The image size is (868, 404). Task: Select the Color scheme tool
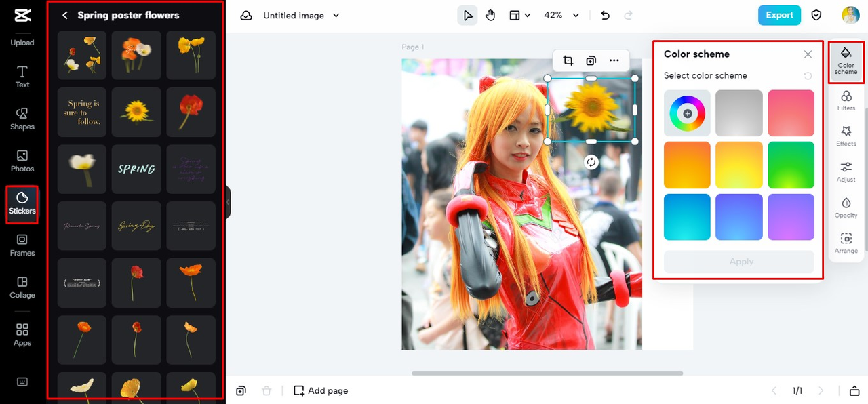pyautogui.click(x=846, y=61)
